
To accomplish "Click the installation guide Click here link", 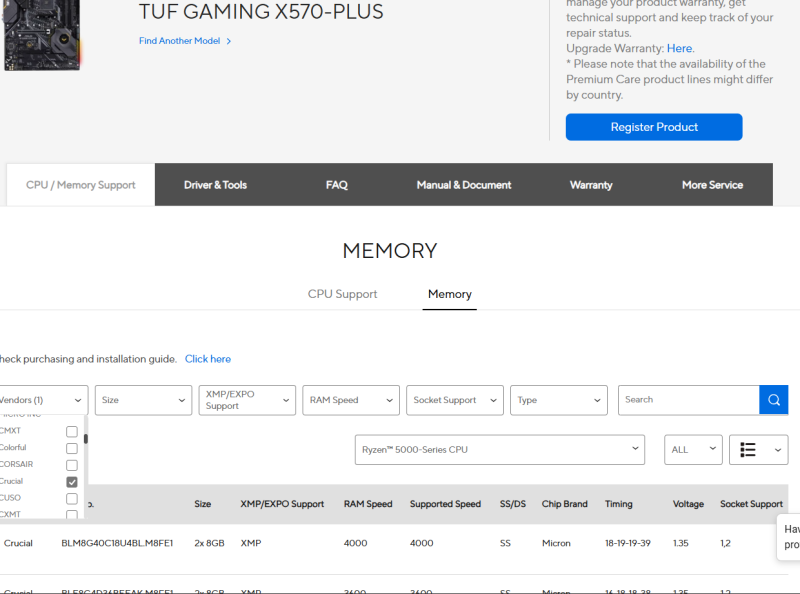I will [x=208, y=359].
